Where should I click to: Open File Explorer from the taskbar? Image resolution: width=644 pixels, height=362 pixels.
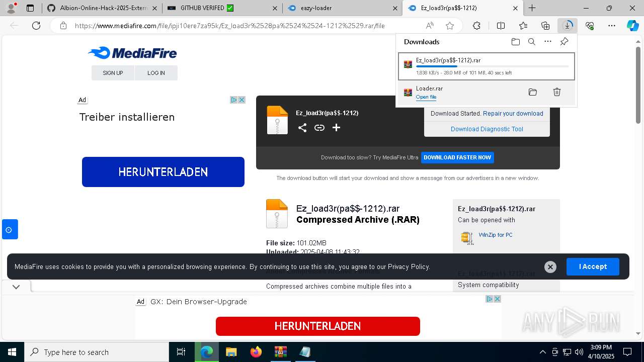pos(231,352)
